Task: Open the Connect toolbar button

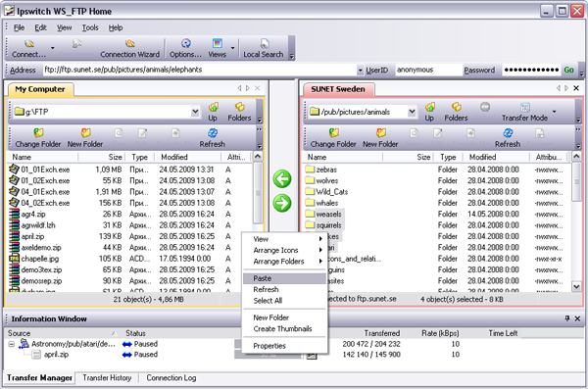Action: [x=28, y=48]
